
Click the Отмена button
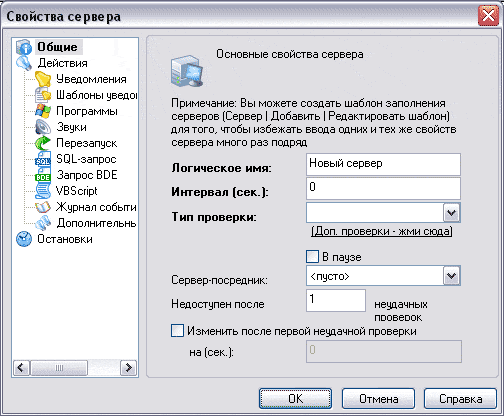[x=378, y=399]
